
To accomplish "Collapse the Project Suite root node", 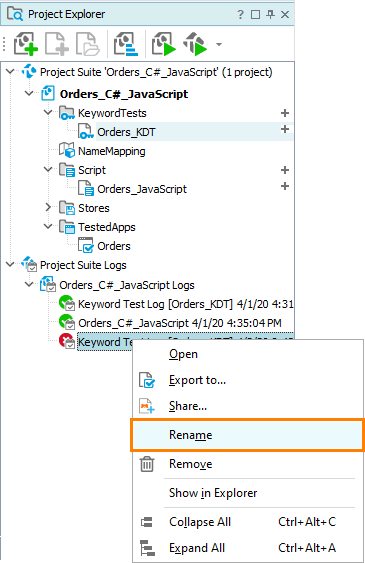I will pyautogui.click(x=10, y=72).
